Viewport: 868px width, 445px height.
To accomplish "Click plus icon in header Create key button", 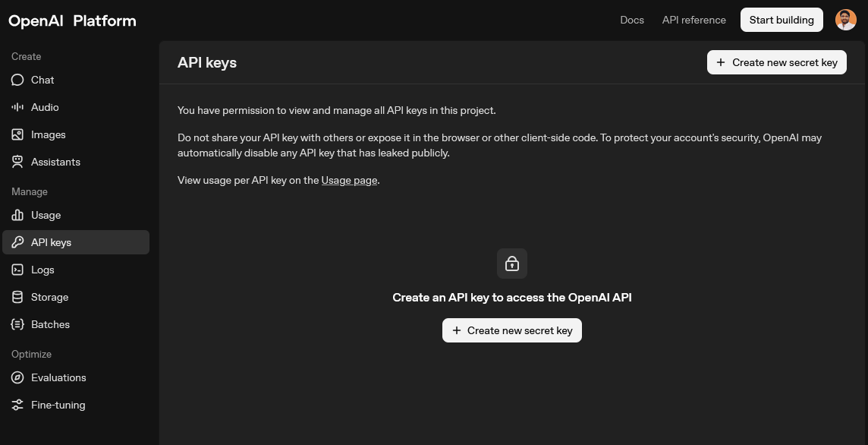I will click(721, 62).
